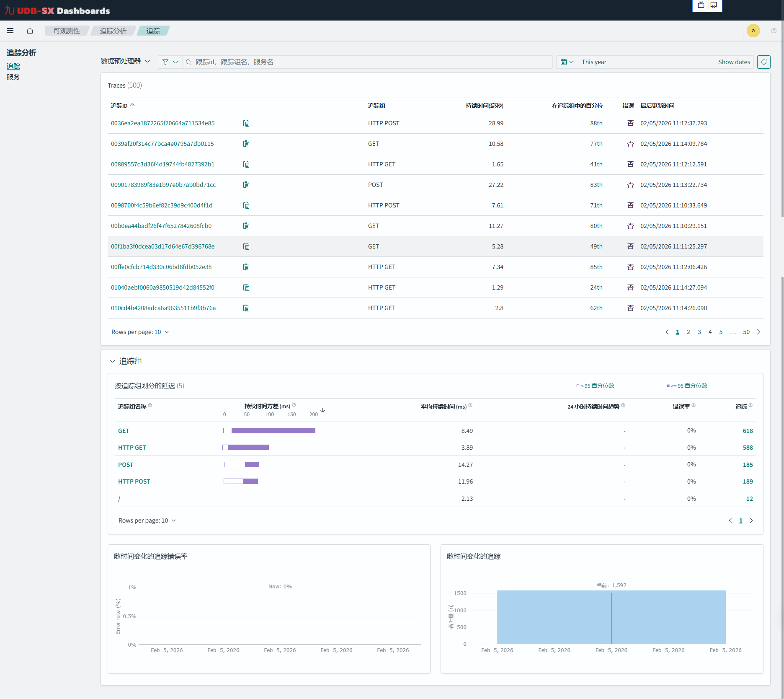Click the Show dates link
This screenshot has height=699, width=784.
click(x=734, y=62)
